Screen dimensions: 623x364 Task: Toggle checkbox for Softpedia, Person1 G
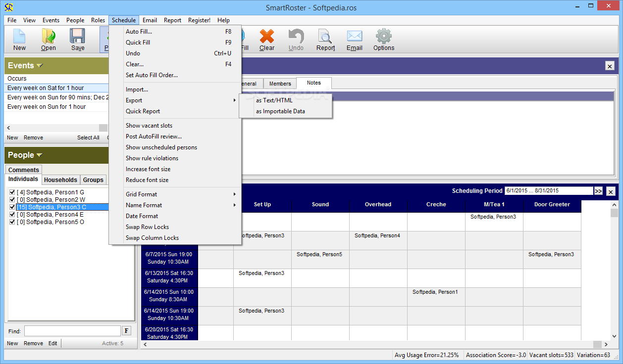12,192
